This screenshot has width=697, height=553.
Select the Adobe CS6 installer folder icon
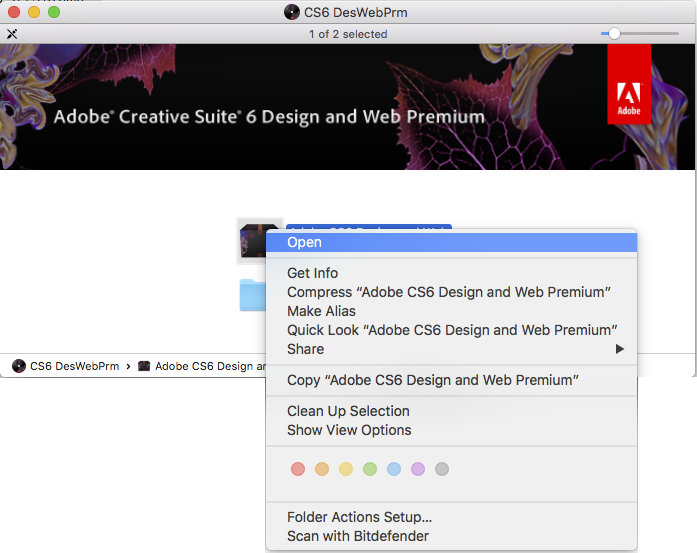(254, 240)
